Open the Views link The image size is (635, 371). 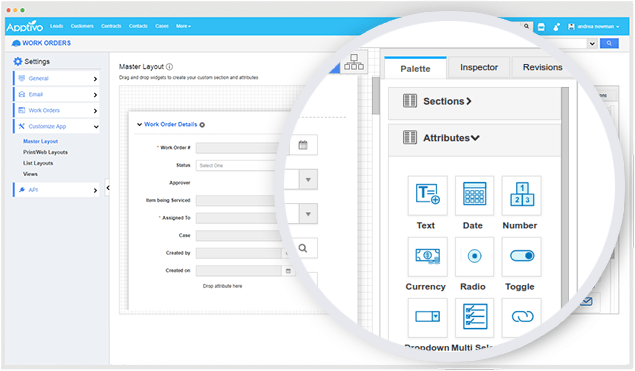click(x=30, y=174)
